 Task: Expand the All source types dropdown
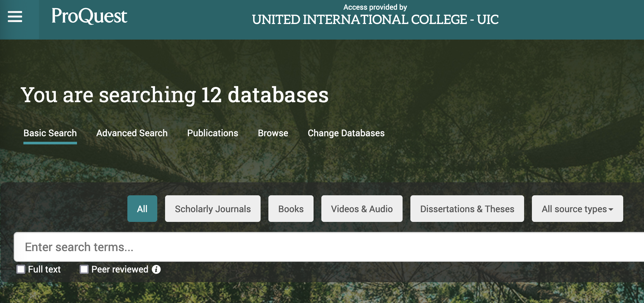(x=577, y=209)
